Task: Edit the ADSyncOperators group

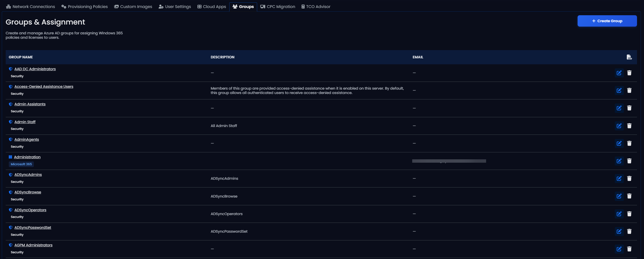Action: point(619,214)
